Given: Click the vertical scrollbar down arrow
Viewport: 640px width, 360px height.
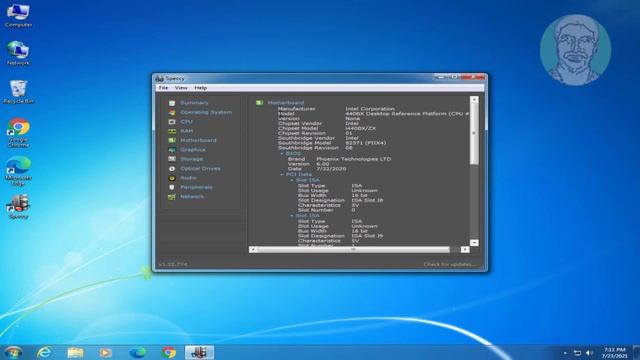Looking at the screenshot, I should 474,243.
